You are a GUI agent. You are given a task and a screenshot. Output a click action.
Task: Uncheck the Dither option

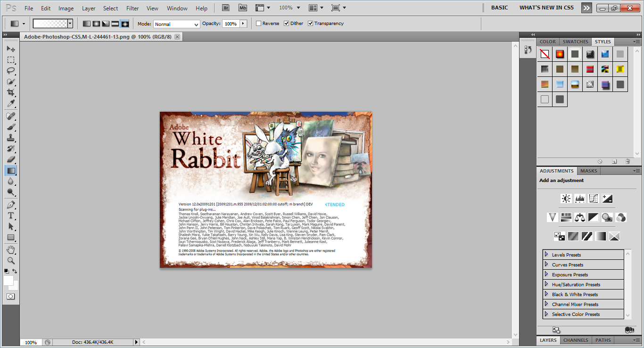click(286, 24)
